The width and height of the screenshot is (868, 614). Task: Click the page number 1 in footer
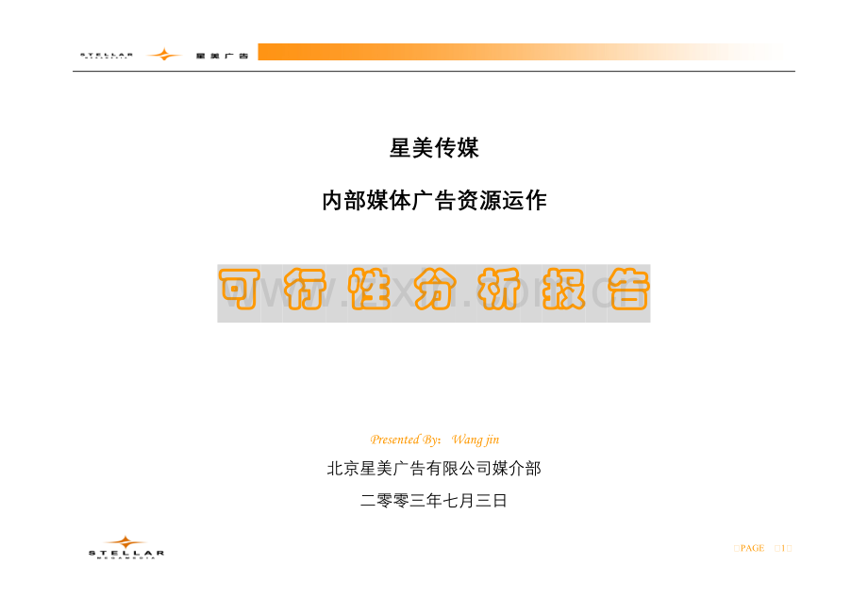click(783, 548)
